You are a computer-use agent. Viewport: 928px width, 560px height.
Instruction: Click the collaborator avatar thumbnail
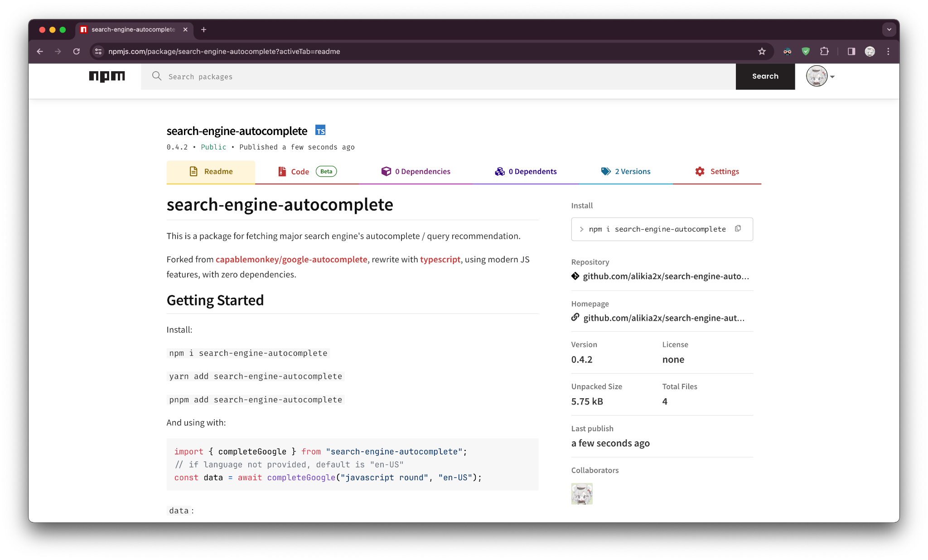(x=582, y=494)
